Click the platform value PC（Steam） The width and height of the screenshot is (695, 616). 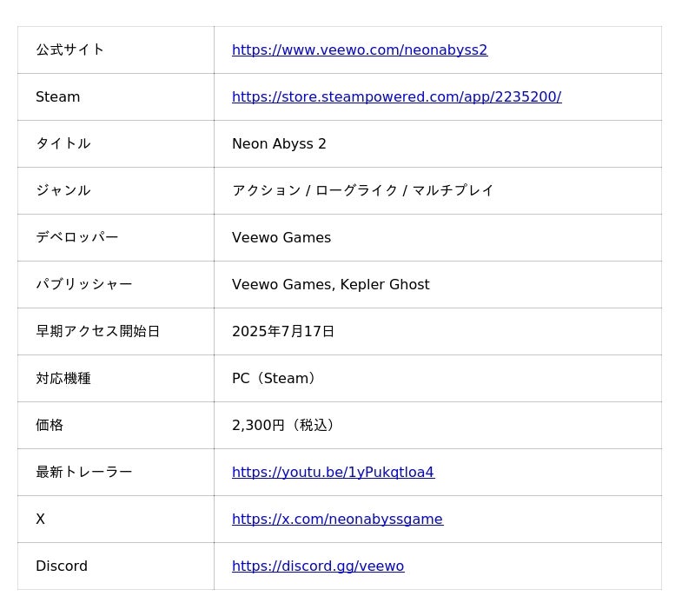pyautogui.click(x=275, y=379)
